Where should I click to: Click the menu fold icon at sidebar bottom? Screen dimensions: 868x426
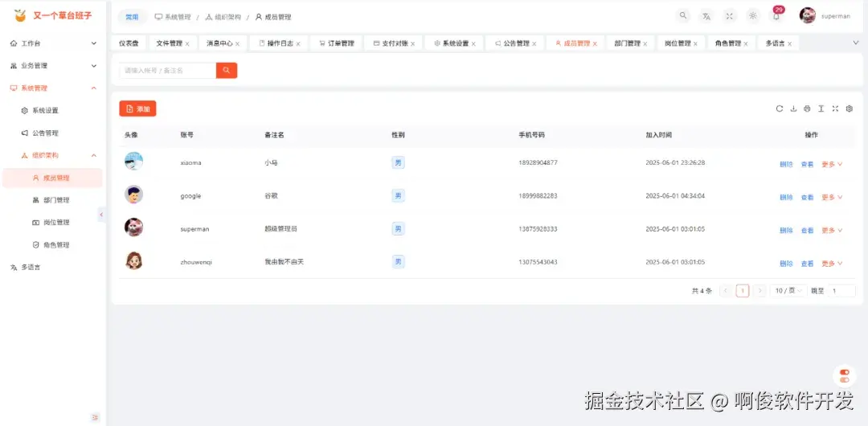(x=95, y=417)
